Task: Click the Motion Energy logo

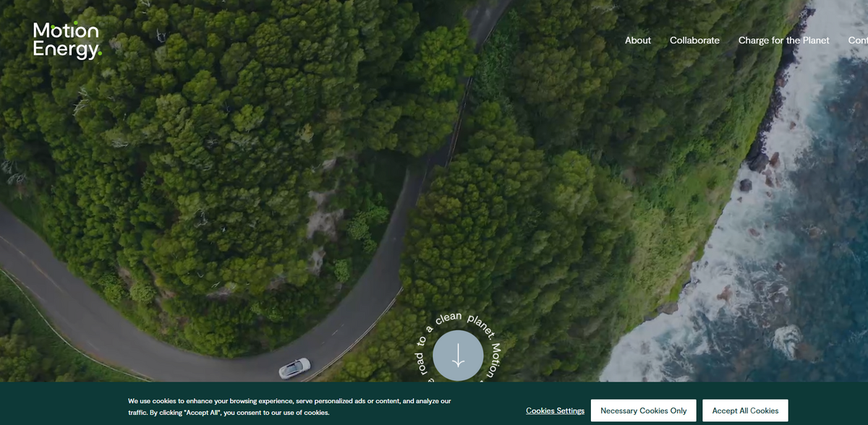Action: pos(66,40)
